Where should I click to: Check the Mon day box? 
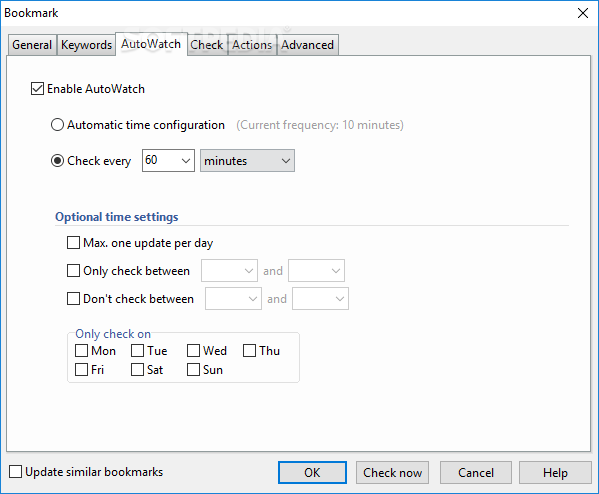(x=81, y=350)
